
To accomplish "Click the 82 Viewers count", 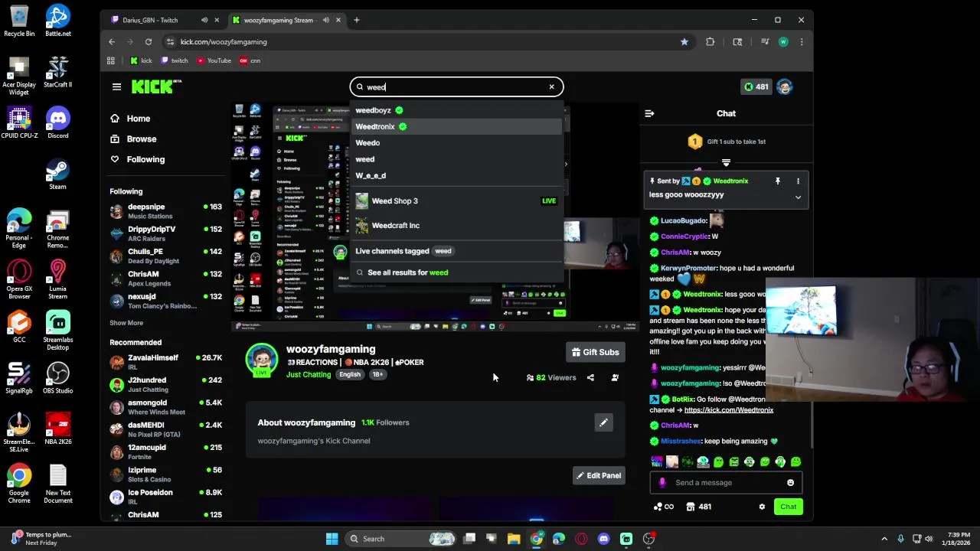I will coord(551,377).
